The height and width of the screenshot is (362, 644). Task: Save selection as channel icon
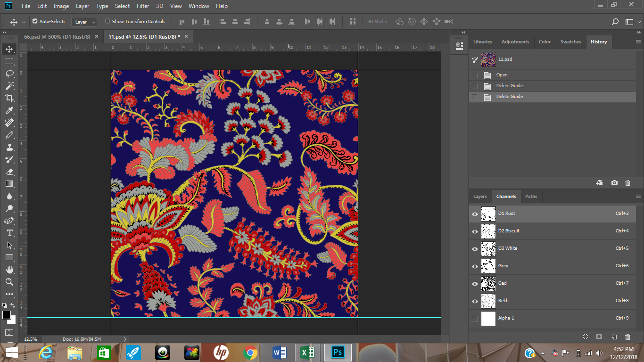[x=599, y=337]
